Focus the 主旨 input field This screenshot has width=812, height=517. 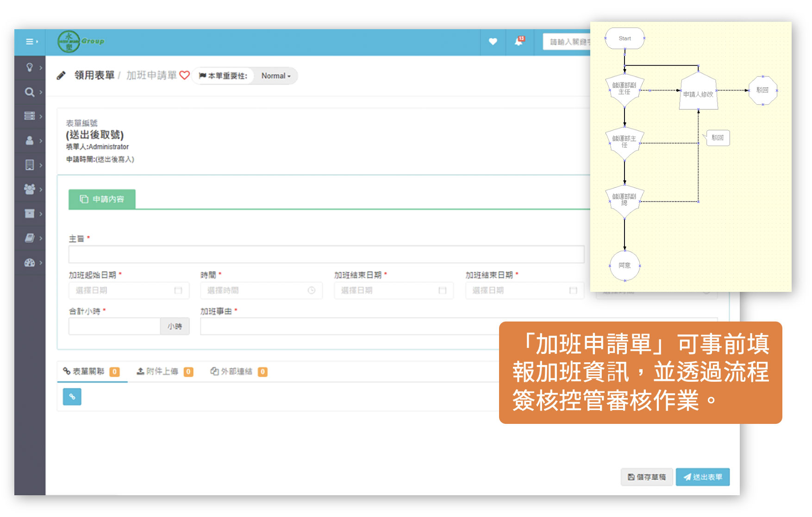click(x=326, y=254)
